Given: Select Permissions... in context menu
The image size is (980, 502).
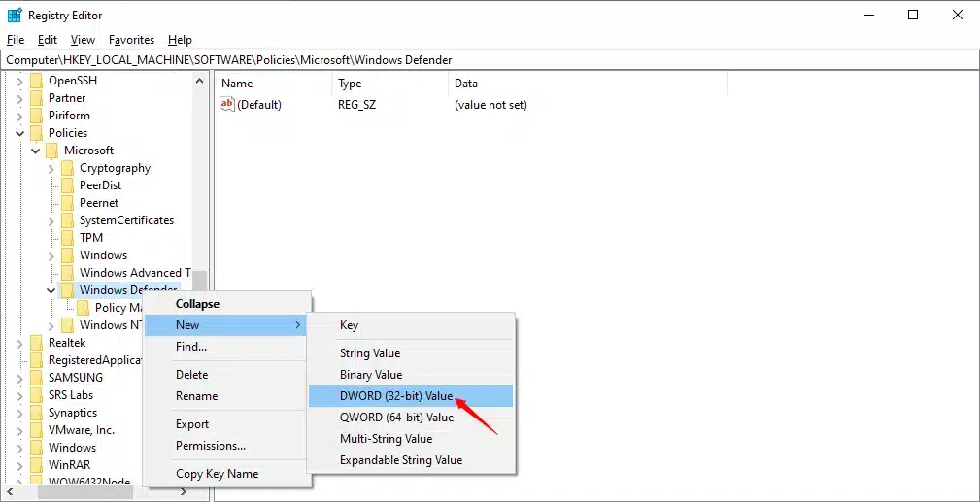Looking at the screenshot, I should [210, 446].
